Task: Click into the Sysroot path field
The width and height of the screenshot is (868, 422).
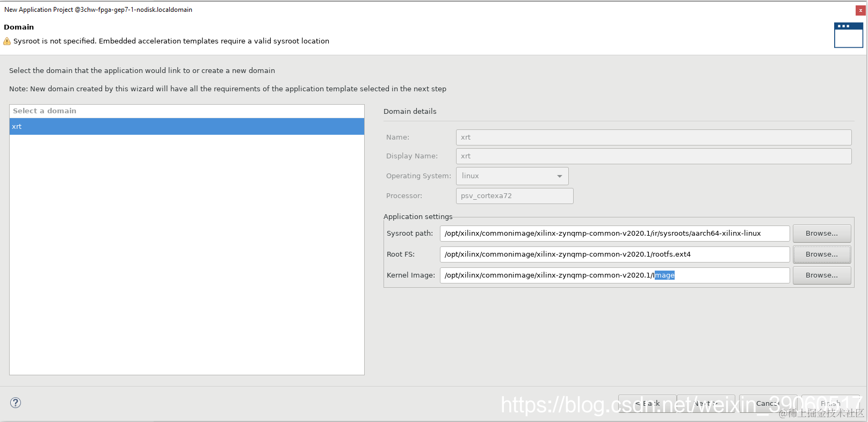Action: click(615, 234)
